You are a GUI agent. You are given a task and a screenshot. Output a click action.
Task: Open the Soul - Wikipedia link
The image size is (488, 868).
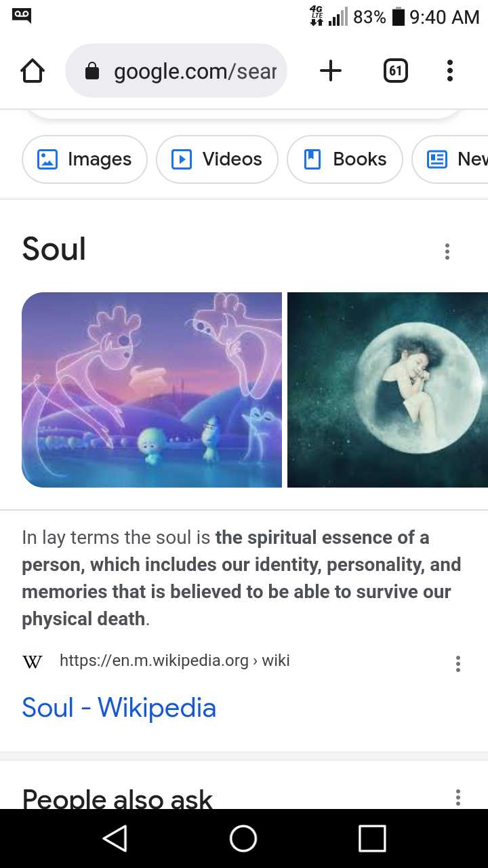[119, 707]
